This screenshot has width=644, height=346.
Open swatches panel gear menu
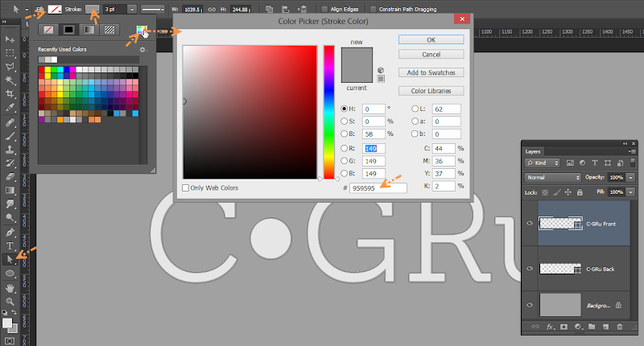pyautogui.click(x=142, y=49)
